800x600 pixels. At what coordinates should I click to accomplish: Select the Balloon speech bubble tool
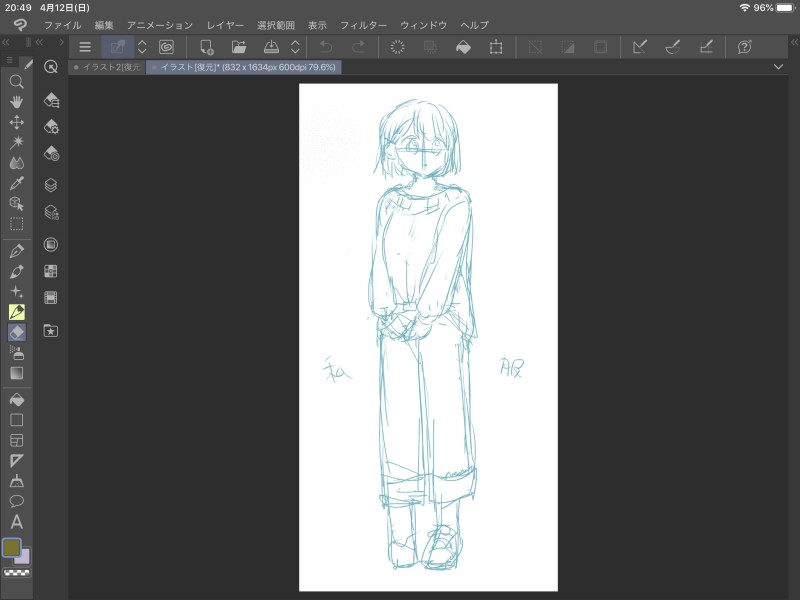tap(16, 501)
